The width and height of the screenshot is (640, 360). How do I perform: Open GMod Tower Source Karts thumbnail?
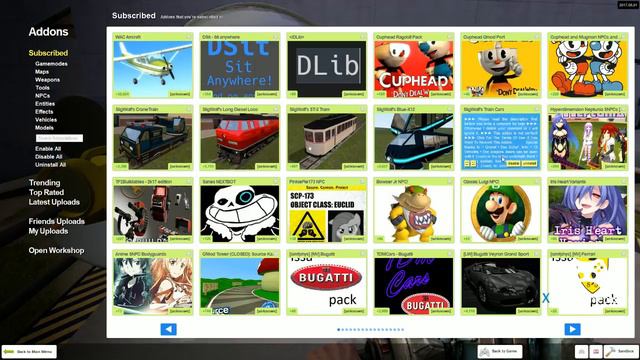[240, 286]
